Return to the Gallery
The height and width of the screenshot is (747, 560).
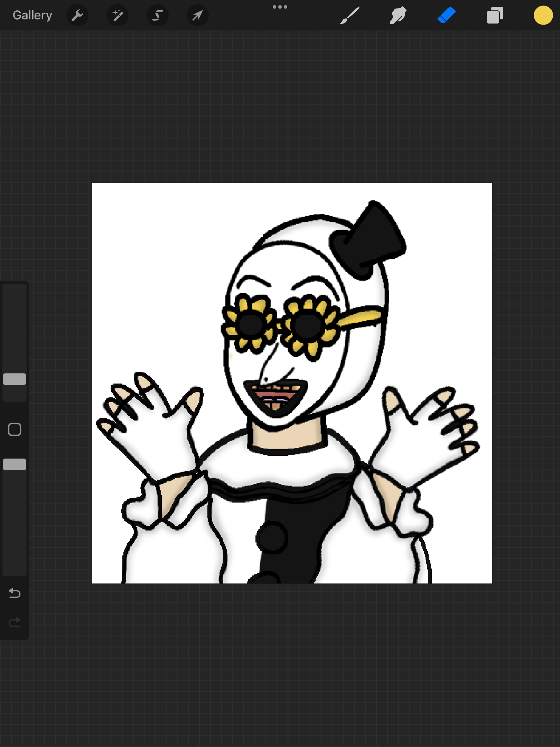32,15
